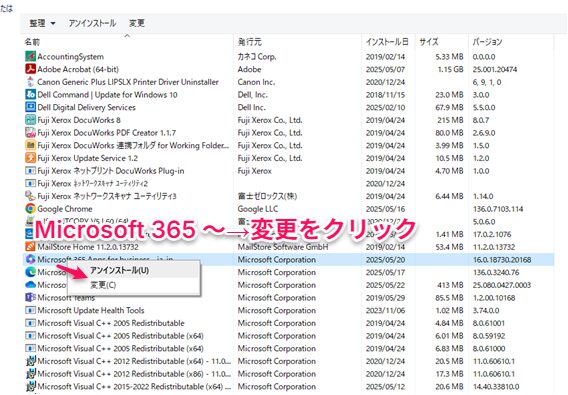Screen dimensions: 568x395
Task: Choose アンインストール(U) in the context menu
Action: [119, 270]
